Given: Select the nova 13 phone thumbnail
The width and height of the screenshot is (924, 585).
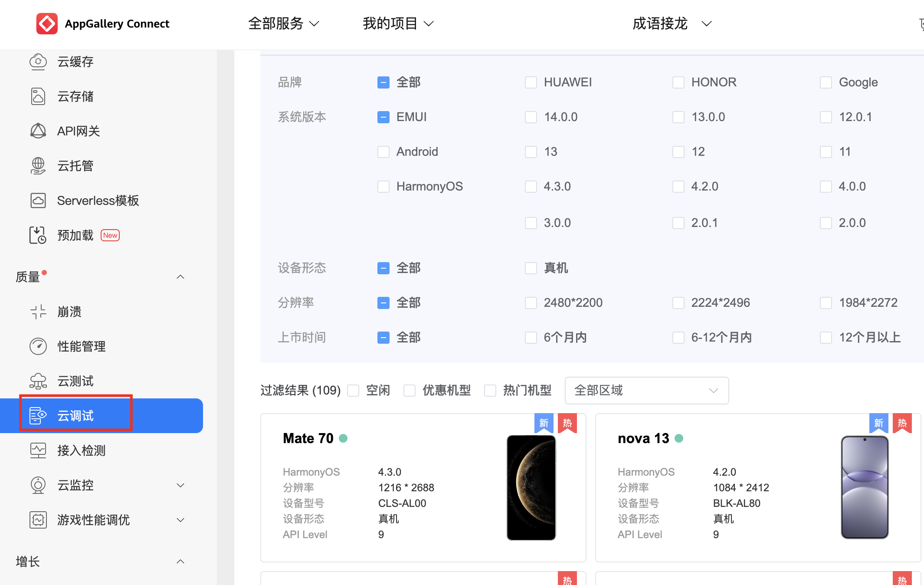Looking at the screenshot, I should click(865, 487).
